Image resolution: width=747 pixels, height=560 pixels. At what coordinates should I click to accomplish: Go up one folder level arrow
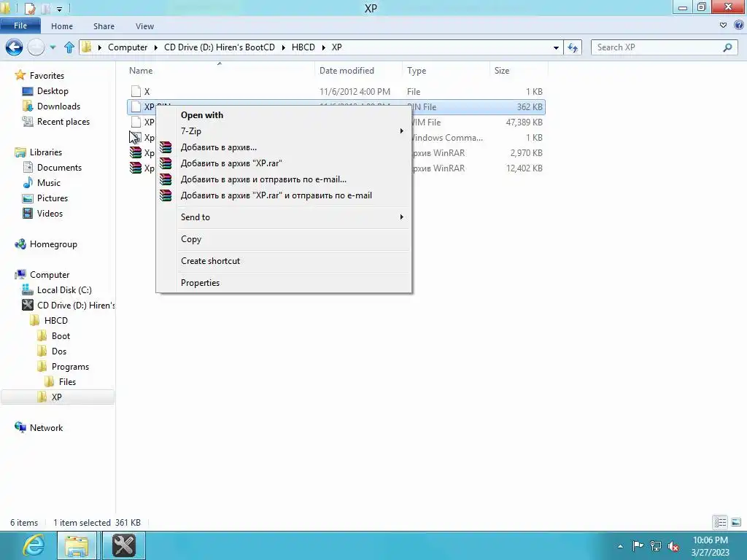pyautogui.click(x=69, y=47)
